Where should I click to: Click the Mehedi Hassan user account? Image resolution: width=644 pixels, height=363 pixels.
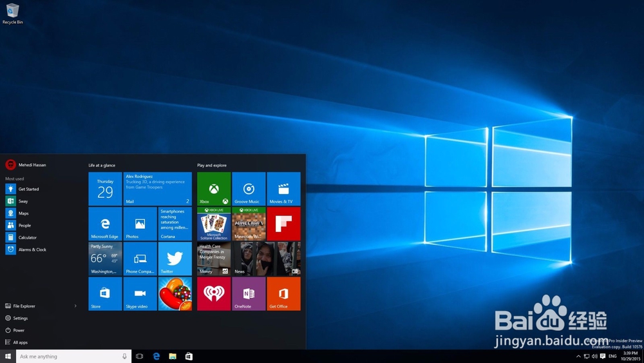[26, 165]
